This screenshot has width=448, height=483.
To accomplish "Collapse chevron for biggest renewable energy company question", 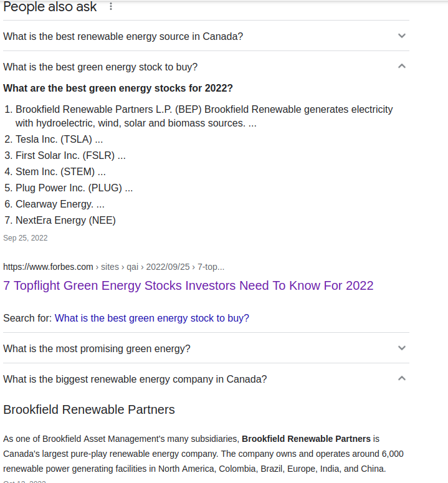I will pos(402,378).
